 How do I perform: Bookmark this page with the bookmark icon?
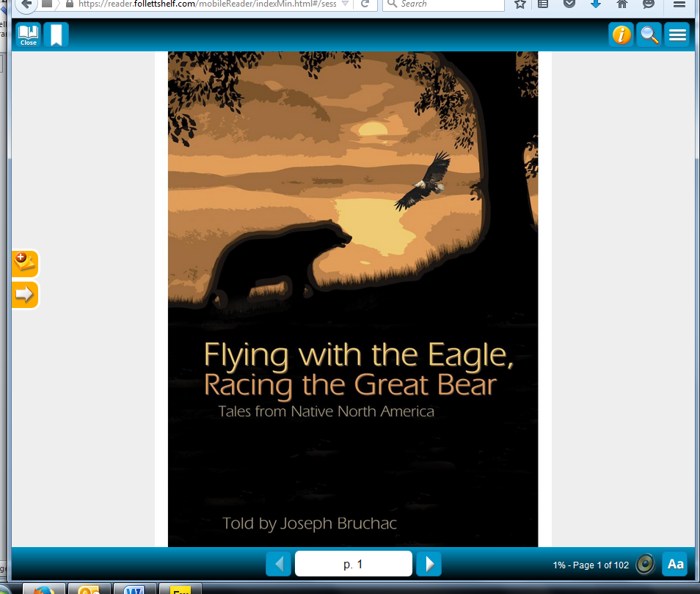point(56,34)
